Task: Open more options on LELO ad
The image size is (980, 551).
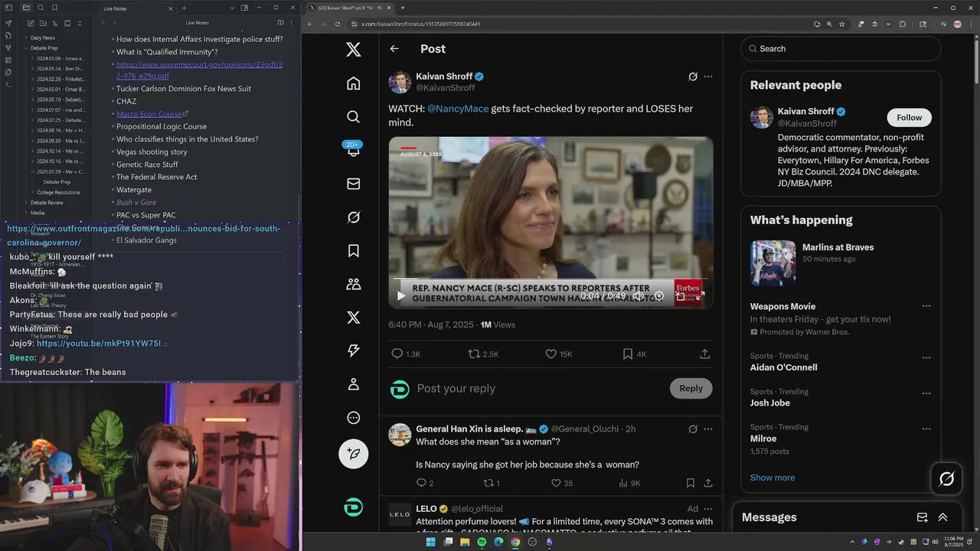Action: (708, 508)
